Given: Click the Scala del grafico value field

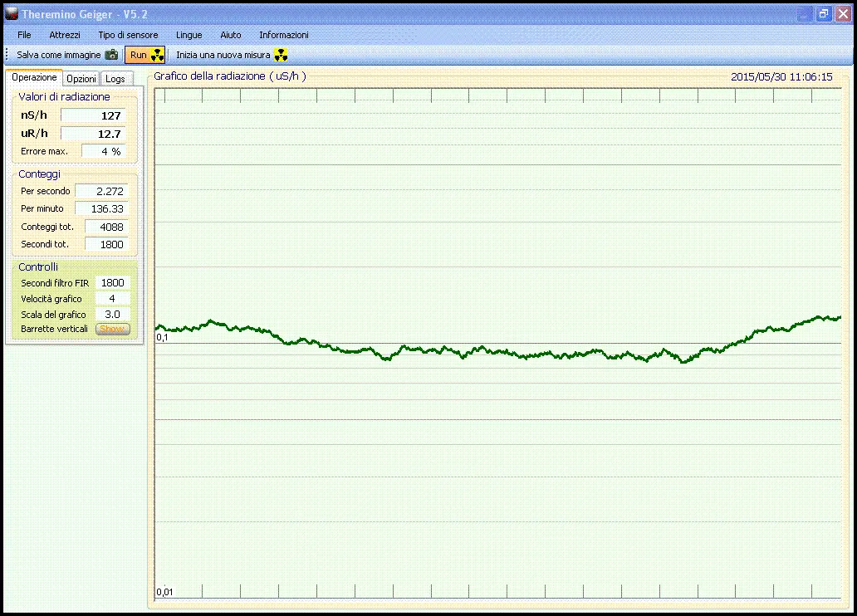Looking at the screenshot, I should (x=112, y=315).
